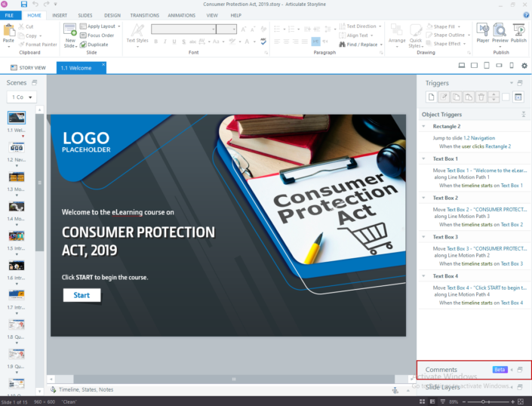Viewport: 532px width, 406px height.
Task: Delete selected trigger with trash icon
Action: coord(480,97)
